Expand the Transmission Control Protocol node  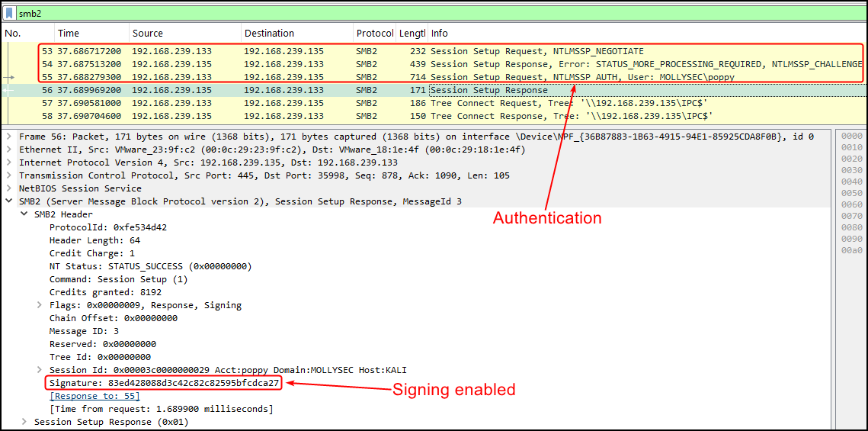(9, 175)
